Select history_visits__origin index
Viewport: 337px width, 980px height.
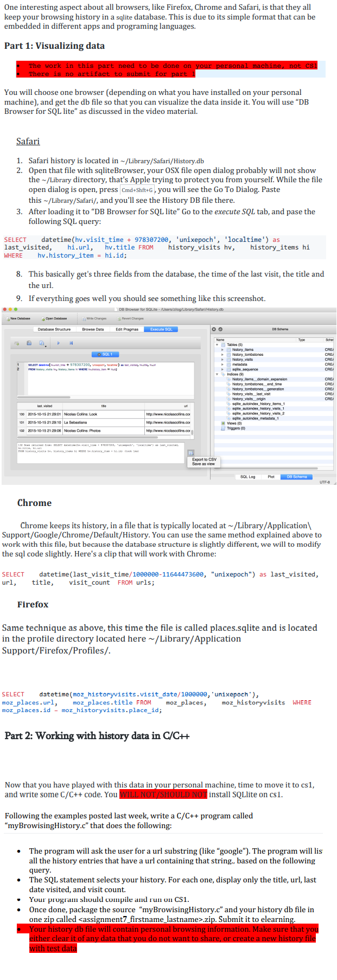[x=249, y=399]
